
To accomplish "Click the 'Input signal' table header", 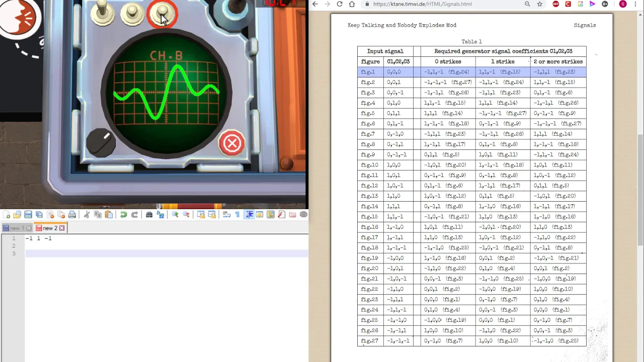I will (385, 51).
